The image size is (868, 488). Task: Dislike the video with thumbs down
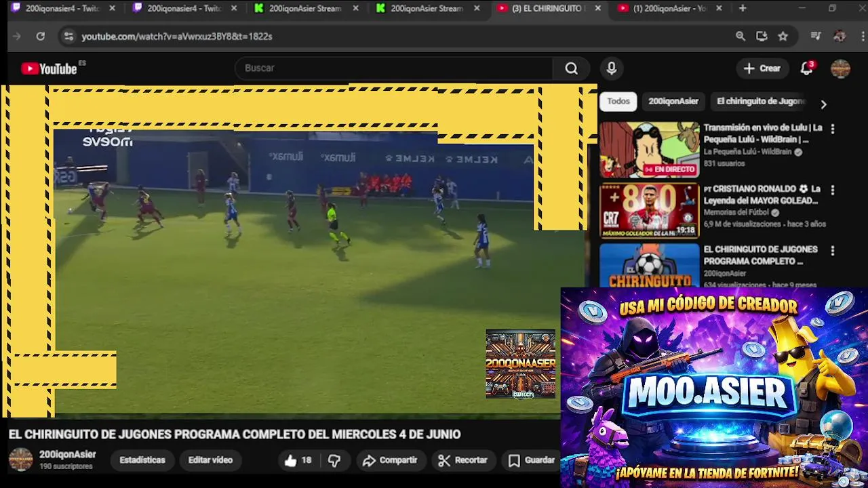point(334,460)
